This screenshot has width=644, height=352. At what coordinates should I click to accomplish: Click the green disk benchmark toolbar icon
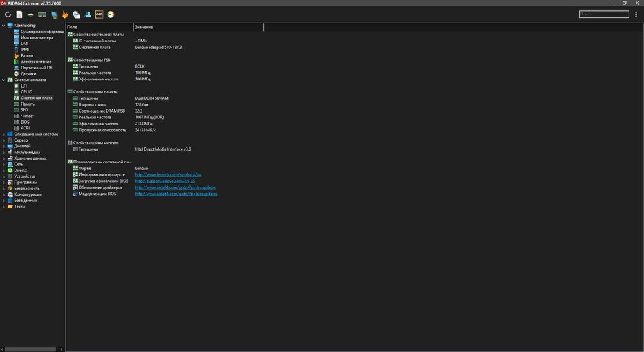tap(30, 14)
